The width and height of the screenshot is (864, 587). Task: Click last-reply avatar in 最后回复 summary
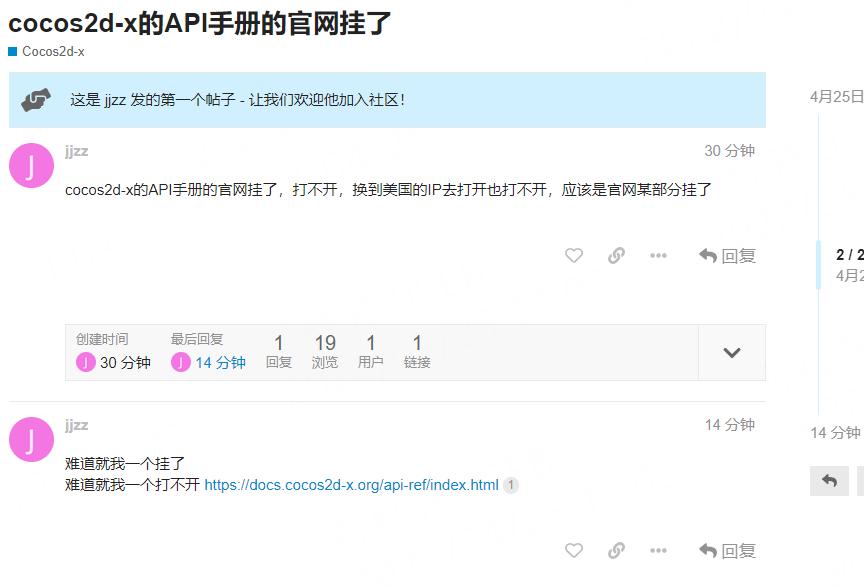180,363
